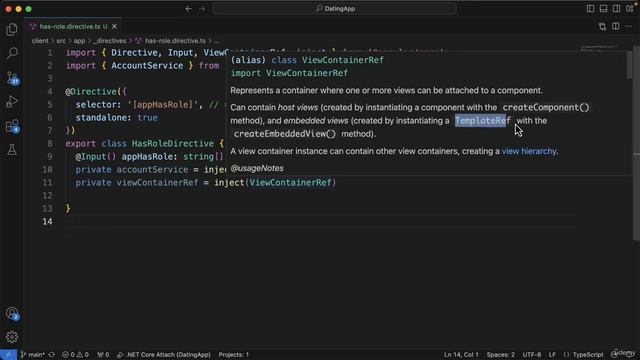
Task: Open errors and warnings status item
Action: (x=75, y=355)
